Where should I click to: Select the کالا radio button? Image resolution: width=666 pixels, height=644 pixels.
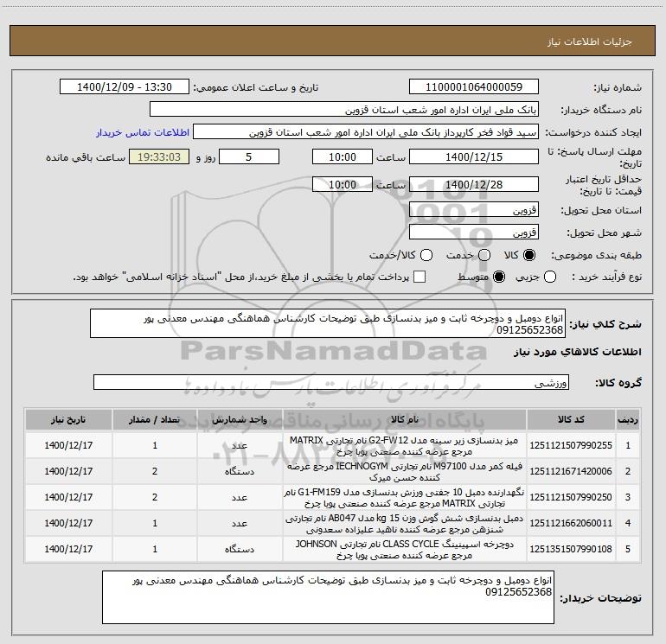pyautogui.click(x=529, y=255)
